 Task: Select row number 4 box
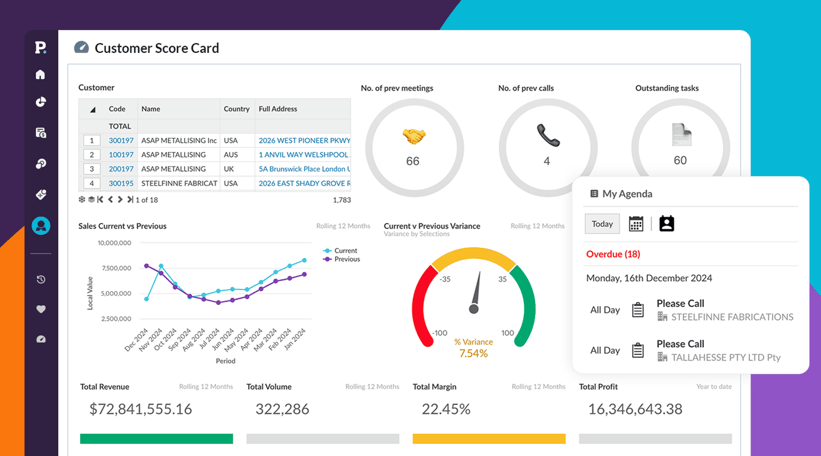92,183
